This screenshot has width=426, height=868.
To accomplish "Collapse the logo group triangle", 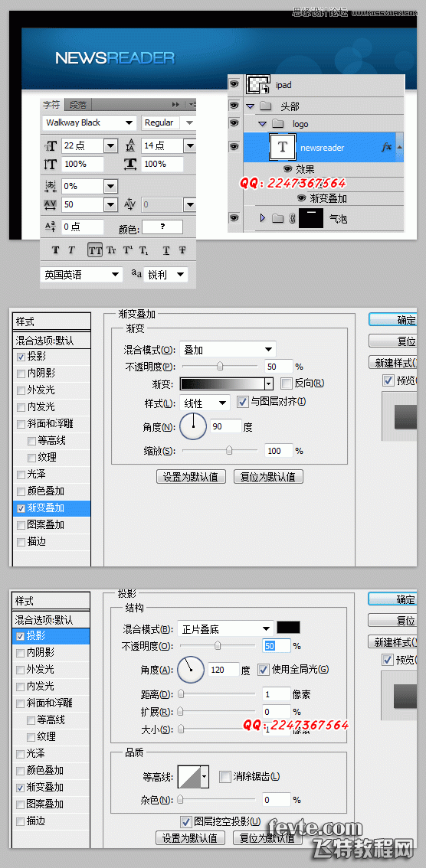I will click(x=263, y=123).
